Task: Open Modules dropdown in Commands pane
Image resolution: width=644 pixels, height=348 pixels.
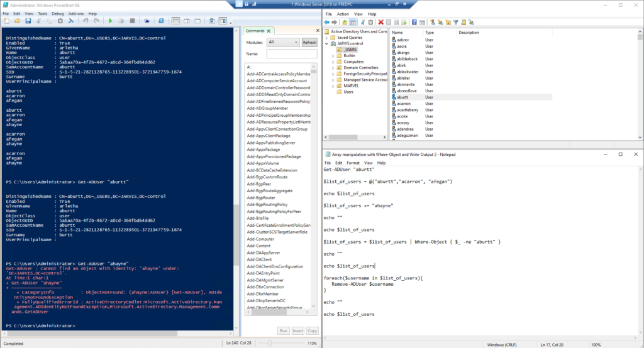Action: [x=283, y=42]
